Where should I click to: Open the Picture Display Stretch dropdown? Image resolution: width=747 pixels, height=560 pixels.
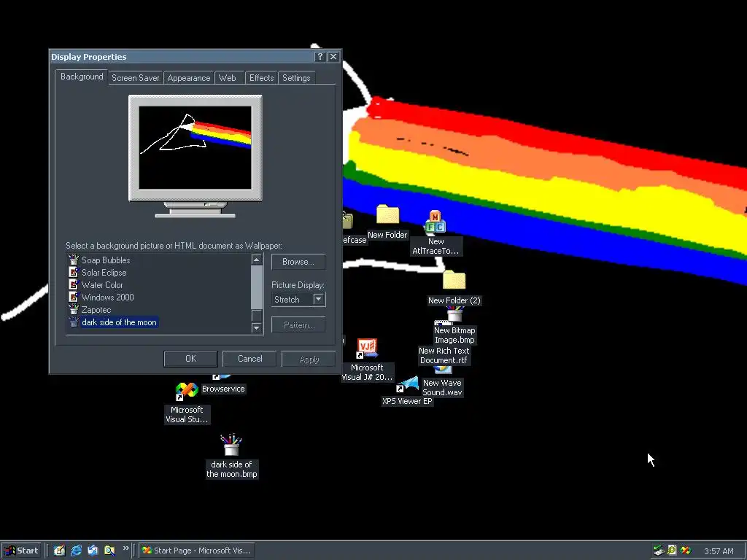(319, 300)
